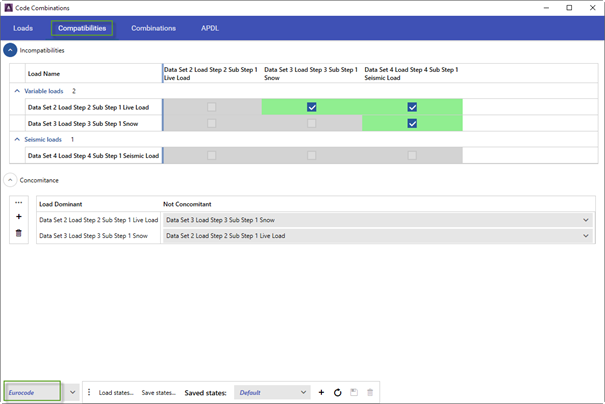
Task: Open Not Concomitant dropdown for Live Load row
Action: coord(378,220)
